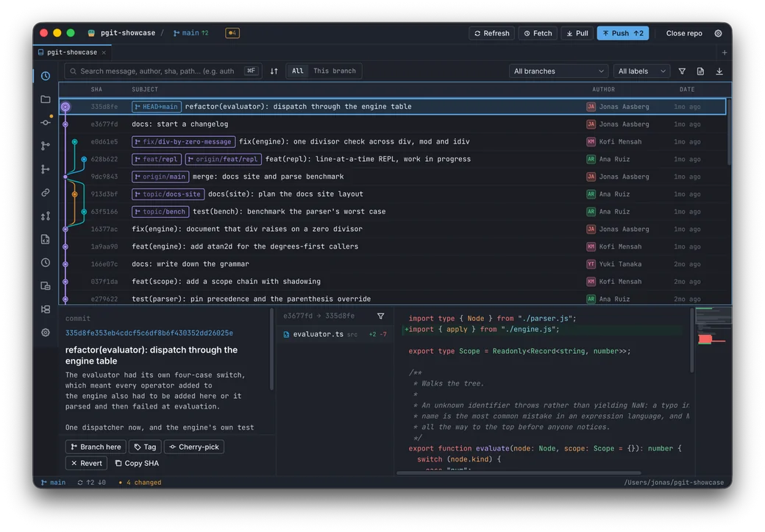This screenshot has width=765, height=532.
Task: Click the download arrow icon in the log toolbar
Action: click(x=719, y=71)
